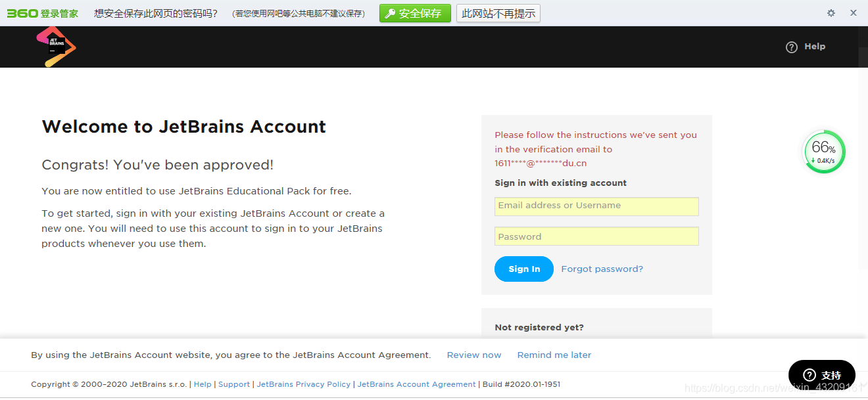Click the Not registered yet? heading
Viewport: 868px width, 400px height.
[x=539, y=328]
